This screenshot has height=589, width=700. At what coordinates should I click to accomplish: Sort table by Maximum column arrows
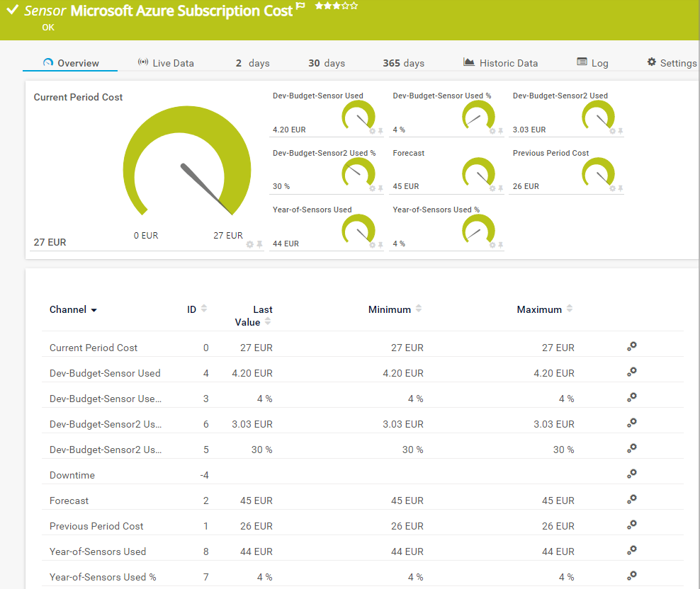pos(570,309)
